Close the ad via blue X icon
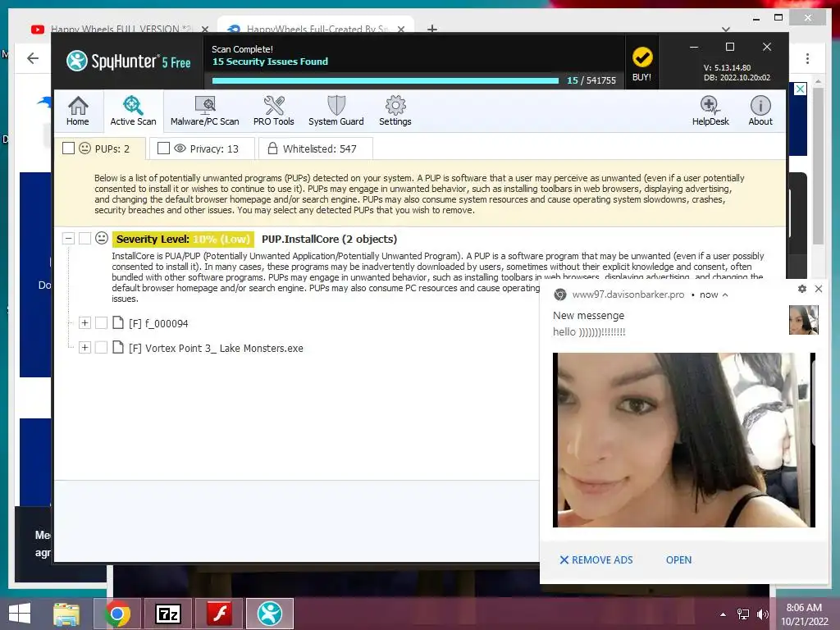This screenshot has height=630, width=840. [x=800, y=89]
